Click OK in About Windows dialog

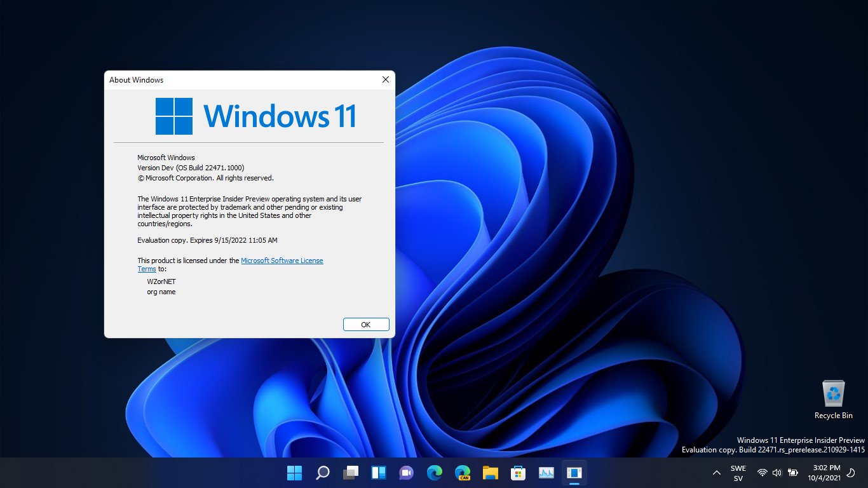pyautogui.click(x=366, y=324)
